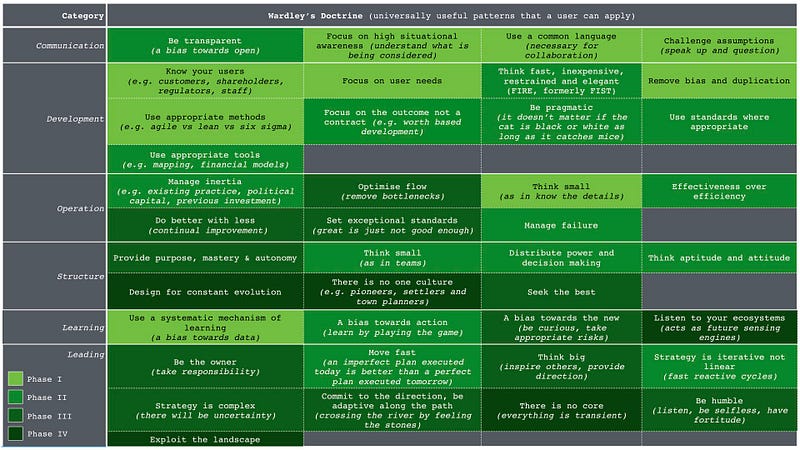Click the "Manage inertia" cell
800x450 pixels.
pos(204,188)
